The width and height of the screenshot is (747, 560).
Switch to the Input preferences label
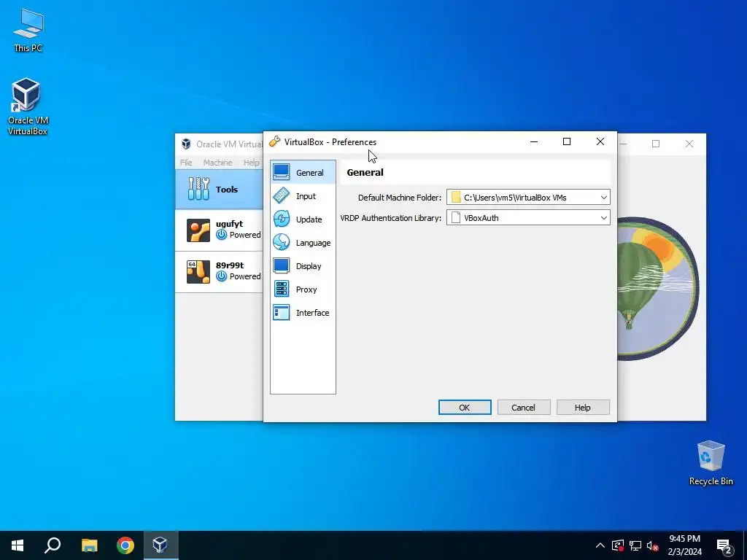(x=306, y=196)
